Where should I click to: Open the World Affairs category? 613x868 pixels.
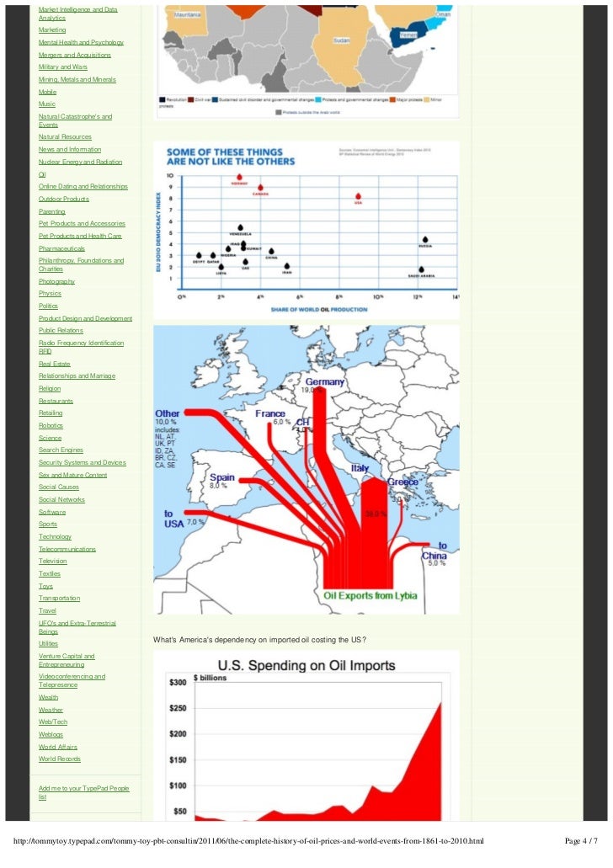(x=57, y=748)
